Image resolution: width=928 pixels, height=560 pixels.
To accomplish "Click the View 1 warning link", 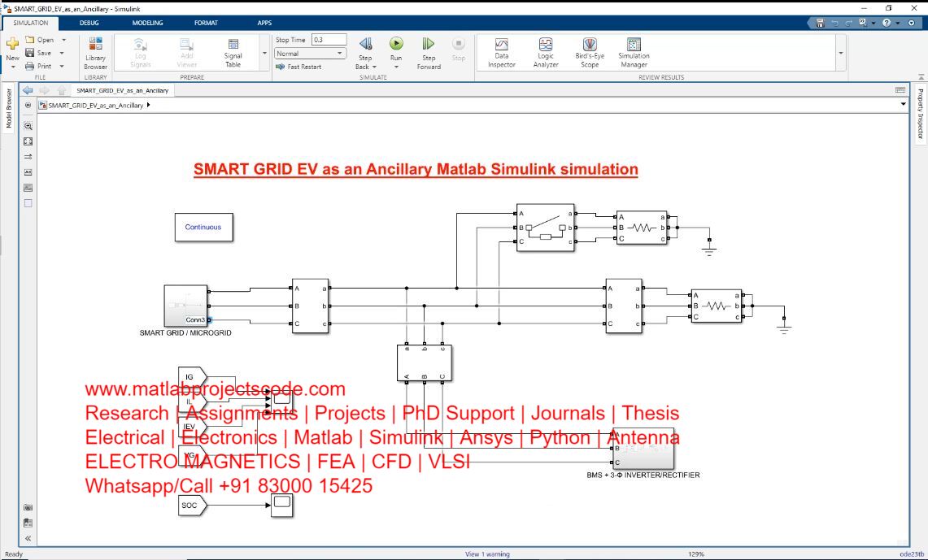I will 487,554.
